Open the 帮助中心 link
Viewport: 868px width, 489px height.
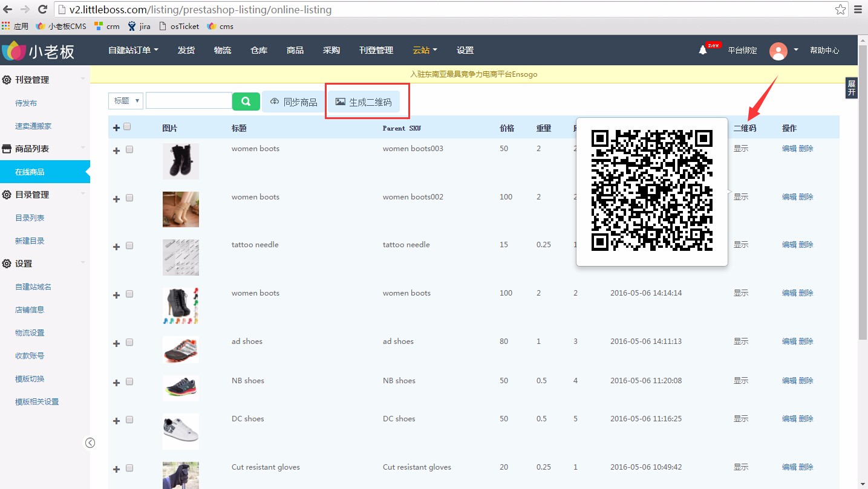pos(824,51)
